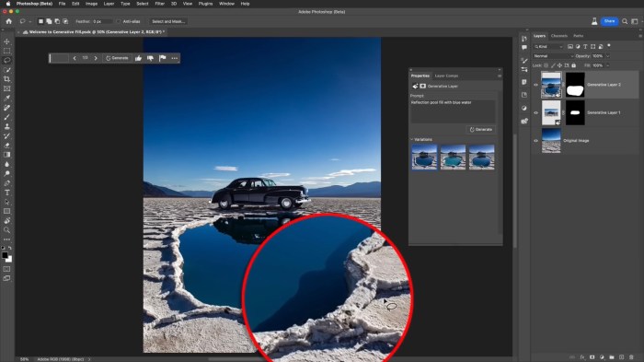Show previous variation with left arrow
Viewport: 644px width, 362px height.
(x=75, y=58)
